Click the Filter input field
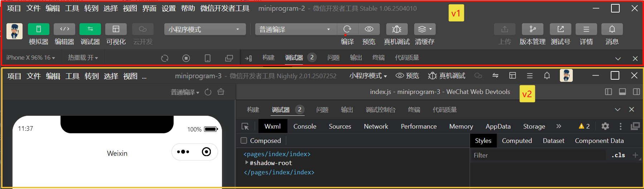This screenshot has height=189, width=644. click(x=537, y=155)
